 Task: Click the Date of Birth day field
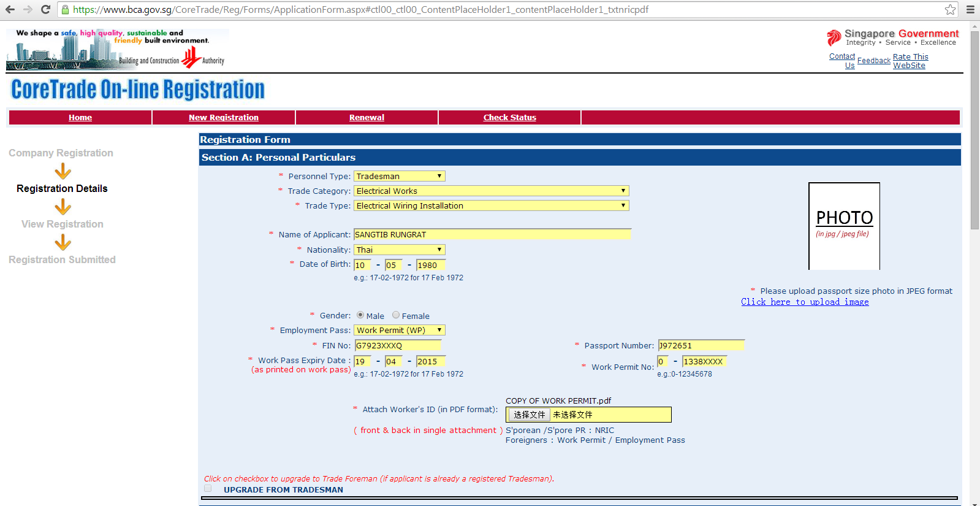[x=362, y=265]
